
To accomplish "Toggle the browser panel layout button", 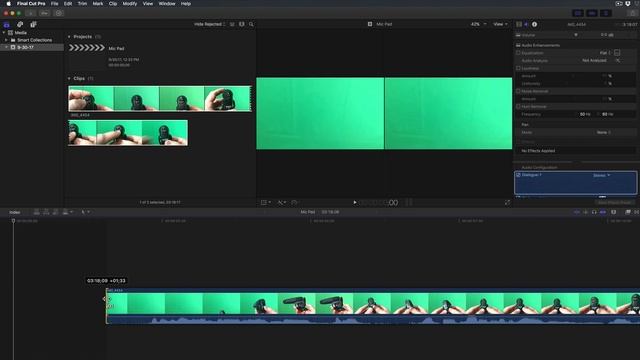I will (578, 13).
